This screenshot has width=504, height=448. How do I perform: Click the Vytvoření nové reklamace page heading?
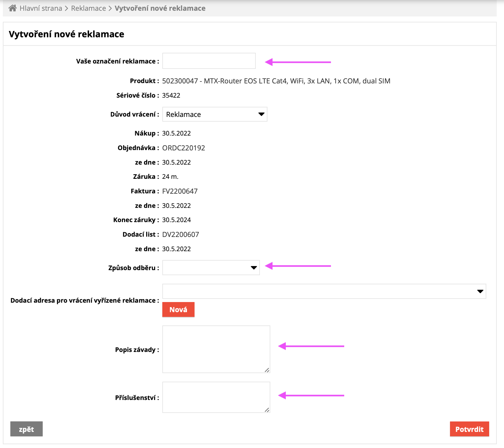67,34
